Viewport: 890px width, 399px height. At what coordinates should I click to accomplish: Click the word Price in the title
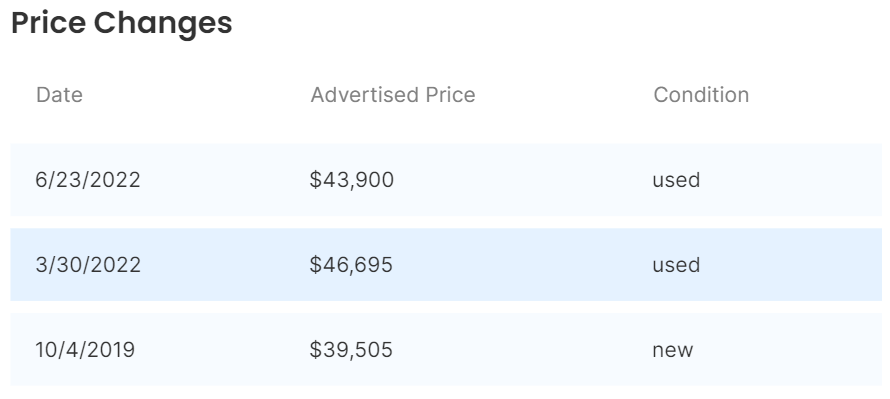coord(48,23)
